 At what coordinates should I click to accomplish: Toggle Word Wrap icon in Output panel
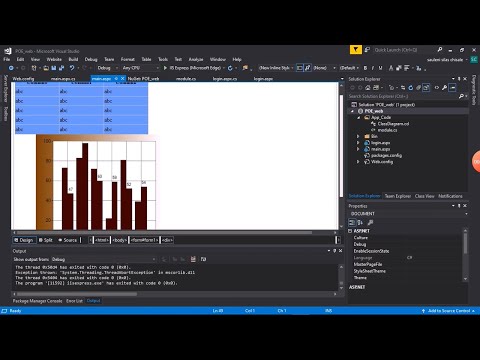(203, 259)
